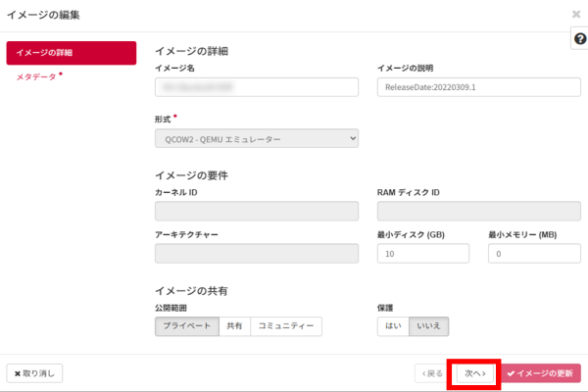Choose コミュニティー visibility option
Screen dimensions: 588x392
(285, 326)
